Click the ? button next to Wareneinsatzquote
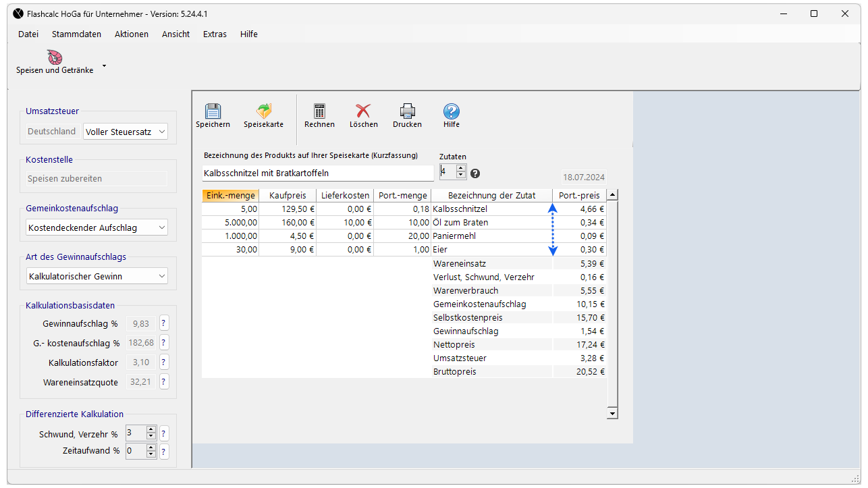This screenshot has width=868, height=488. point(164,382)
